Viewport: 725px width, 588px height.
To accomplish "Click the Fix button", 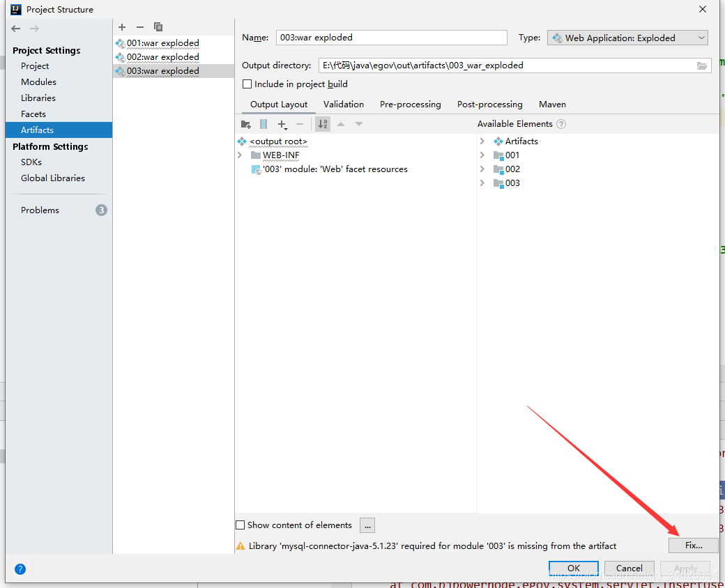I will tap(693, 546).
